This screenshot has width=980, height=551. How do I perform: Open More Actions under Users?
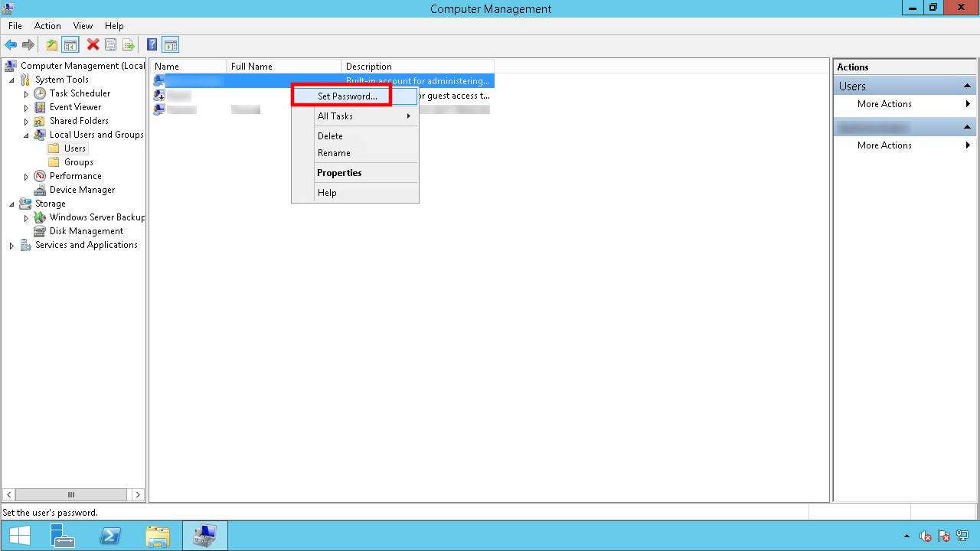click(x=904, y=104)
